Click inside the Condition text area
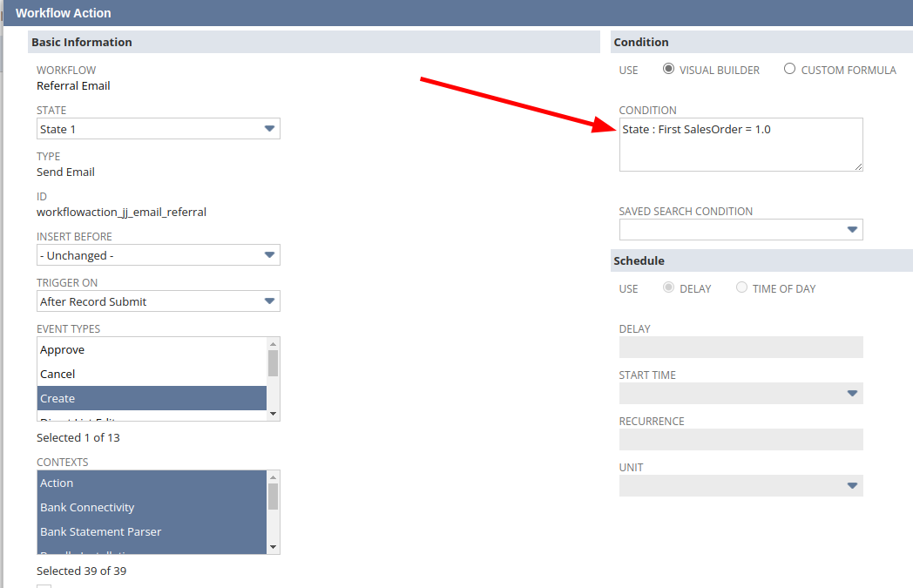 (741, 150)
